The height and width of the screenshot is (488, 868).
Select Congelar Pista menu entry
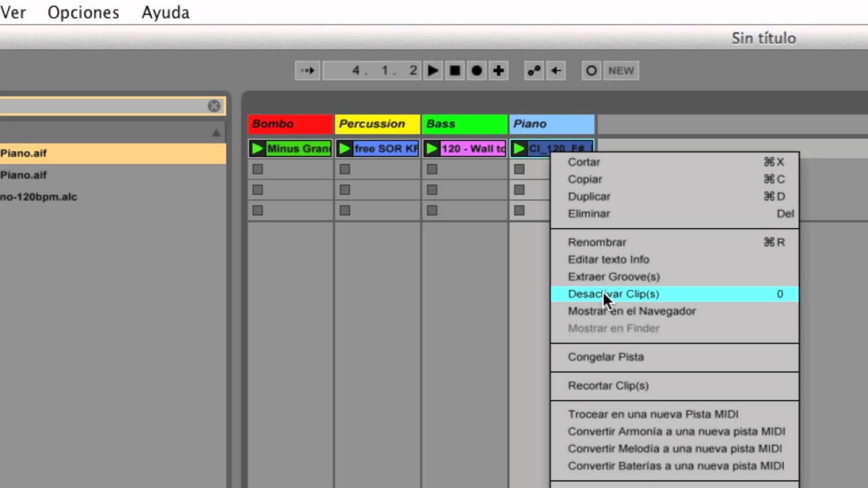pyautogui.click(x=674, y=357)
